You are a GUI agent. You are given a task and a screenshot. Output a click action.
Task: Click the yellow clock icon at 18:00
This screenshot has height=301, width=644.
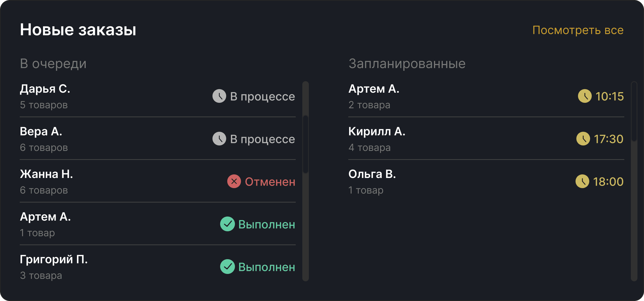click(582, 182)
